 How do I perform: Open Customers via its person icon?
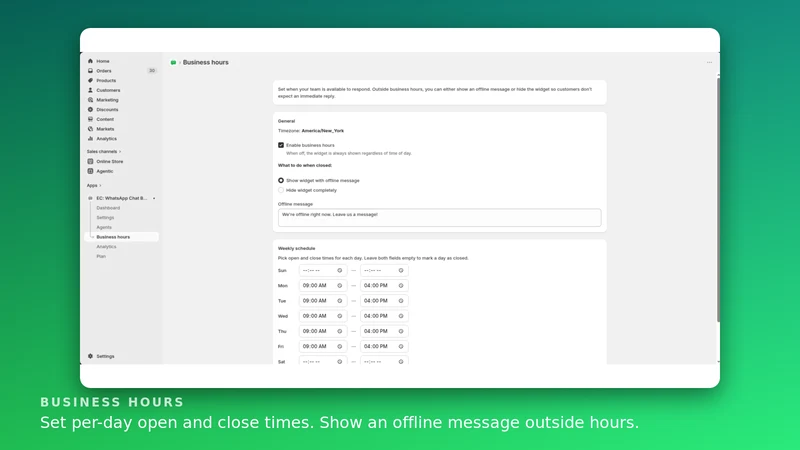pyautogui.click(x=90, y=90)
